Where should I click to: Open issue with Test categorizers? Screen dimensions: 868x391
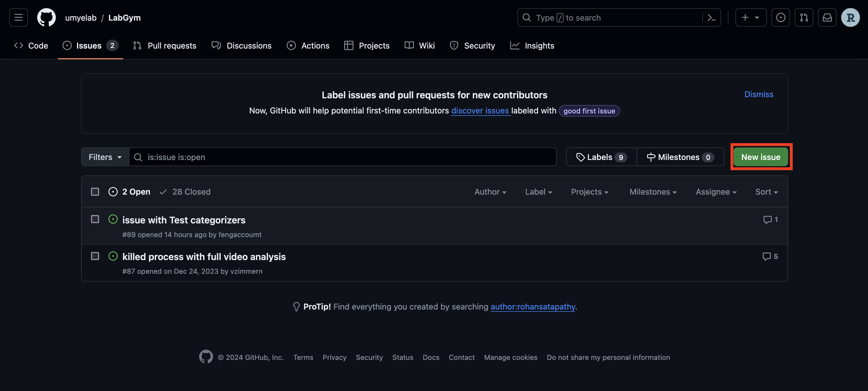pyautogui.click(x=184, y=220)
